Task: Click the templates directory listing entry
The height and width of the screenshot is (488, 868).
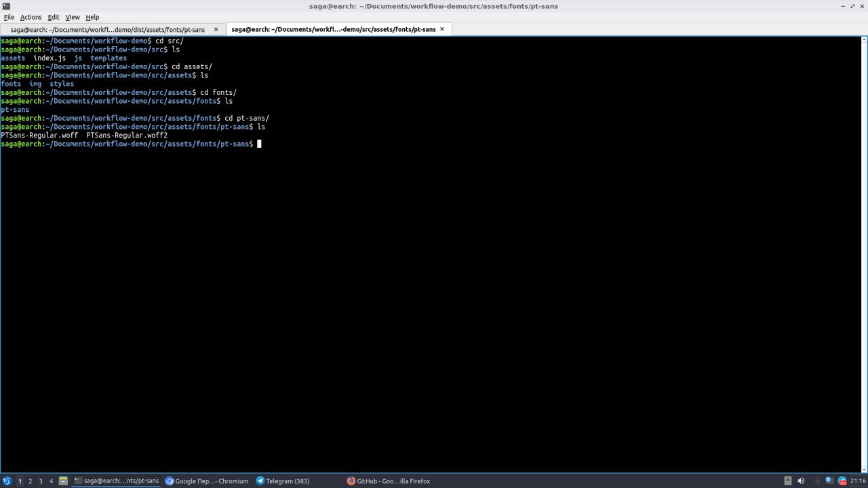Action: pyautogui.click(x=108, y=58)
